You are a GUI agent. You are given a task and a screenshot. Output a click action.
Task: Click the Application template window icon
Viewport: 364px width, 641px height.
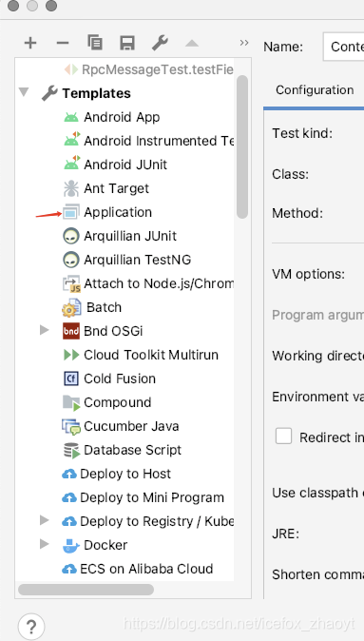70,213
